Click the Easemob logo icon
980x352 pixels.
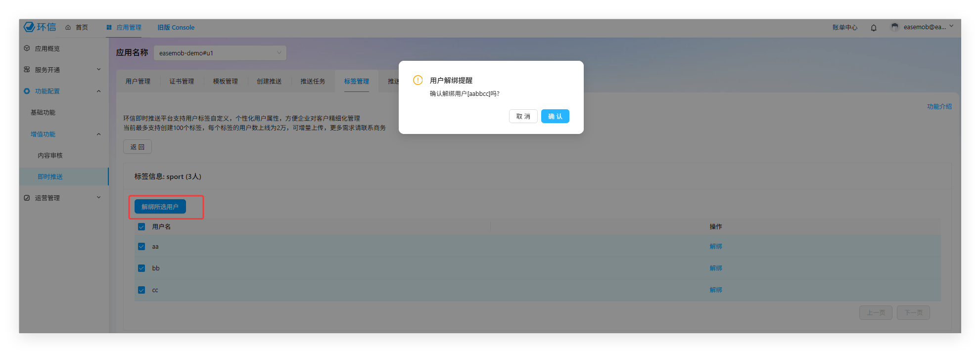[30, 27]
